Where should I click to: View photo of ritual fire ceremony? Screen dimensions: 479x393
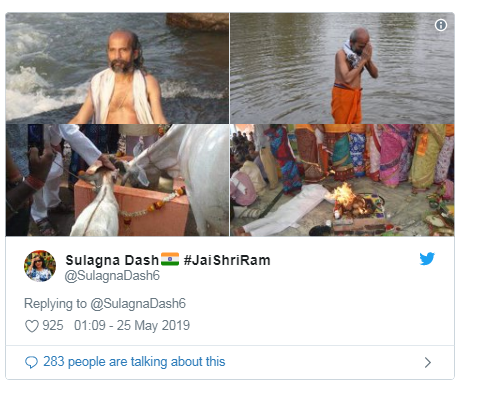[x=342, y=180]
